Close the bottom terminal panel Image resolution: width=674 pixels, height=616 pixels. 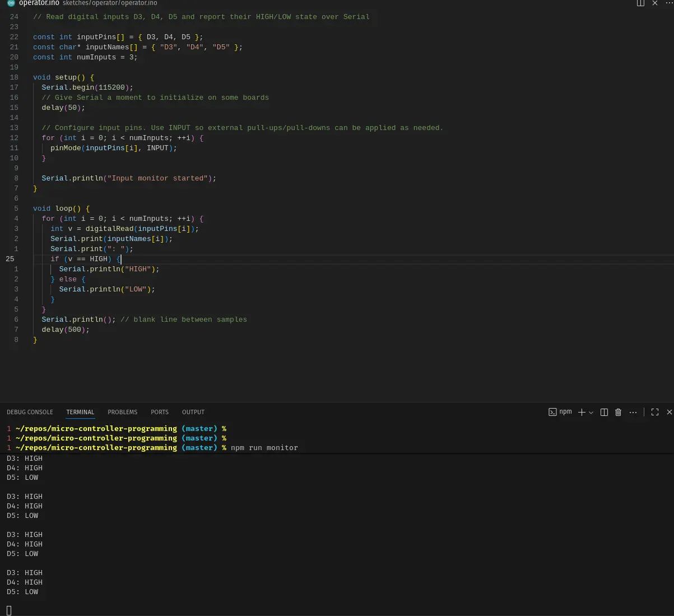coord(669,412)
